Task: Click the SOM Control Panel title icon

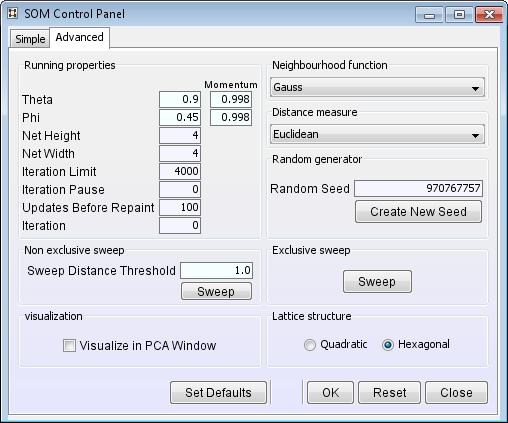Action: coord(13,13)
